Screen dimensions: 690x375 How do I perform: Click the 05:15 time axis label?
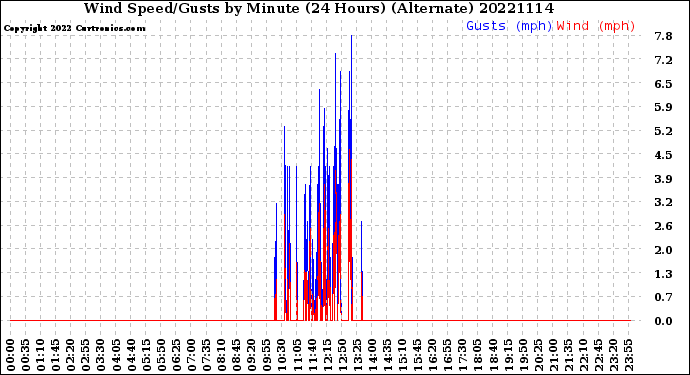coord(147,355)
